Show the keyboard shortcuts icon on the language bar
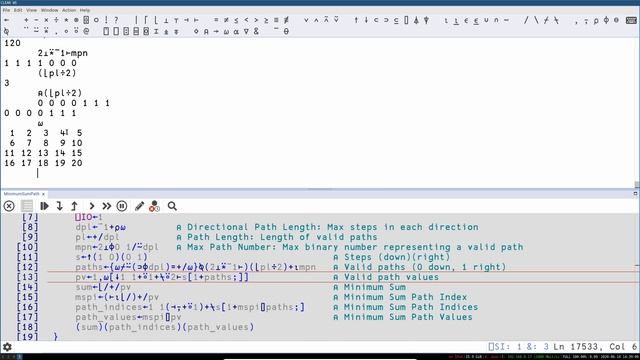Screen dimensions: 640x360 (631, 20)
